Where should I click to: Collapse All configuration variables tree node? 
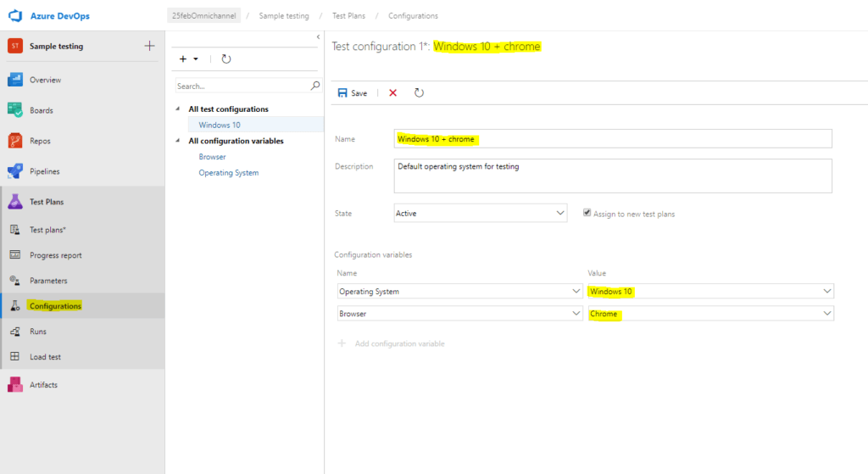[x=178, y=141]
